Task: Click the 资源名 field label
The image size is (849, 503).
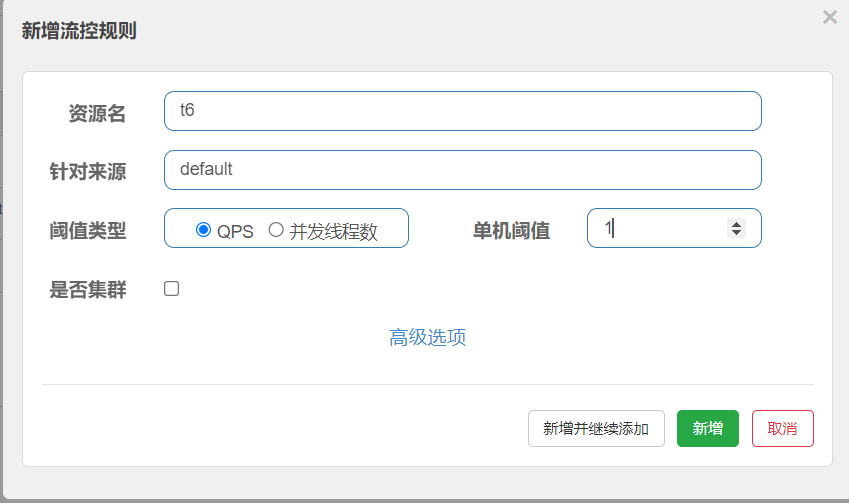Action: click(x=97, y=113)
